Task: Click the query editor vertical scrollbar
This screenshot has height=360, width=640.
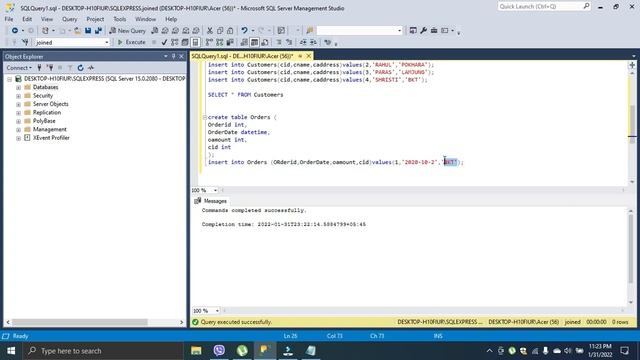Action: pyautogui.click(x=632, y=124)
